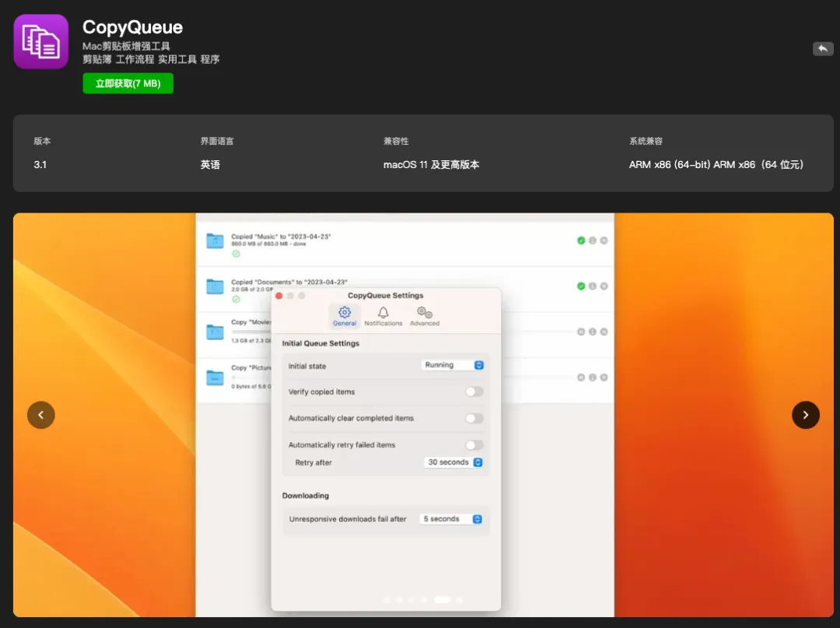
Task: Open info for the Music copy row
Action: pos(593,240)
